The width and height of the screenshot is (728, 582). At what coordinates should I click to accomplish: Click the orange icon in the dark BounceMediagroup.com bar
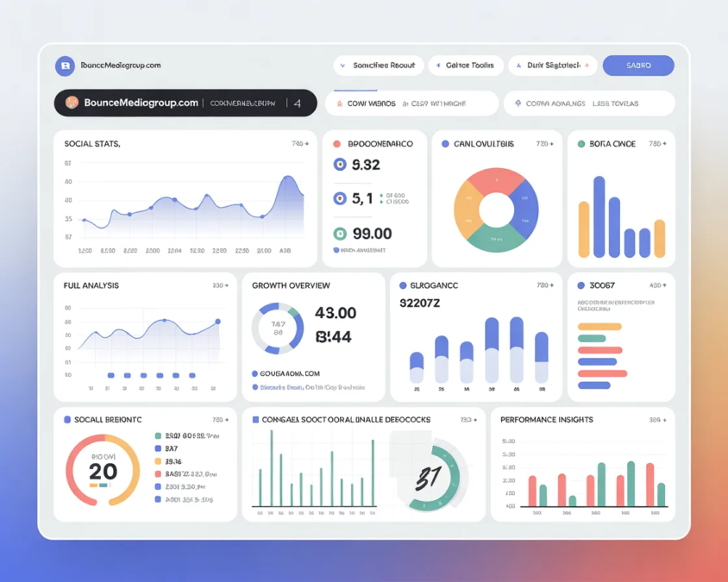tap(72, 103)
